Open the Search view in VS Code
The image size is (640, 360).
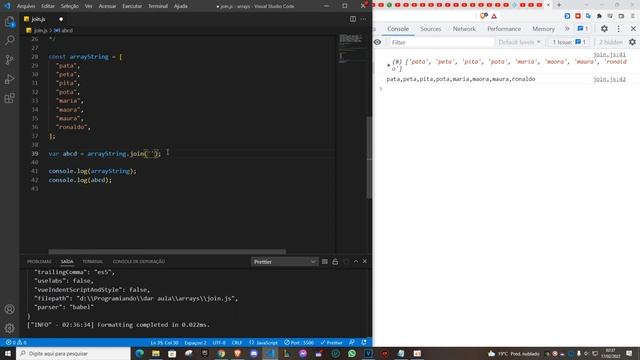[9, 40]
